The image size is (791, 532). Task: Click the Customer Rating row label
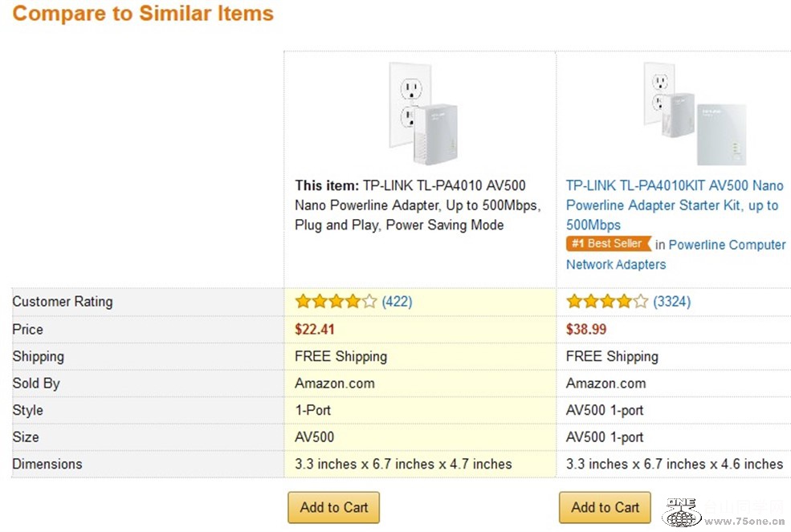(63, 302)
